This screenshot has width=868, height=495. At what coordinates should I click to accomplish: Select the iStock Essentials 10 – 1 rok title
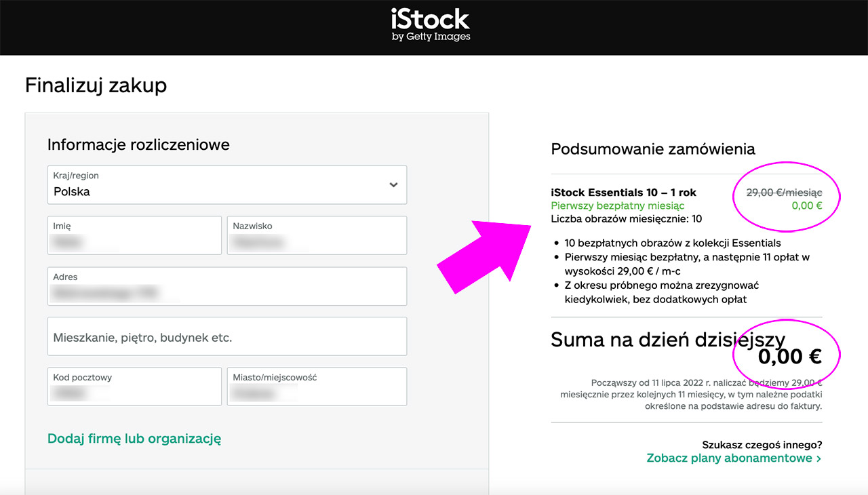coord(624,193)
